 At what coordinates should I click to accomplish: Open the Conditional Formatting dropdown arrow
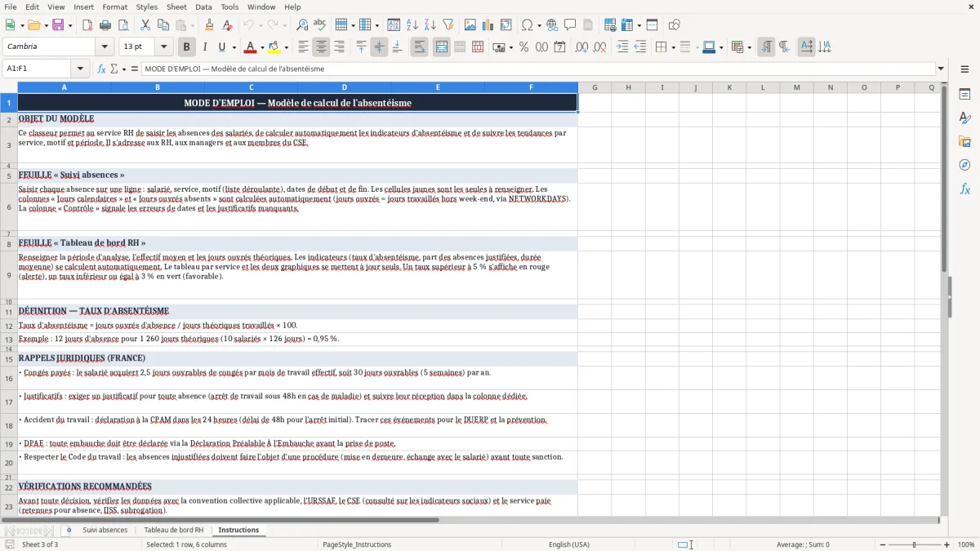point(749,47)
